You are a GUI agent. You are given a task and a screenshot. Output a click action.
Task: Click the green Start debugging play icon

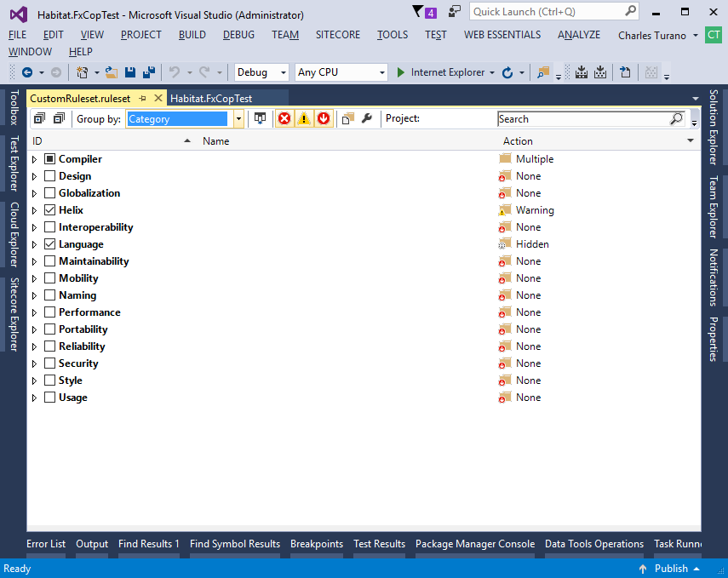401,72
